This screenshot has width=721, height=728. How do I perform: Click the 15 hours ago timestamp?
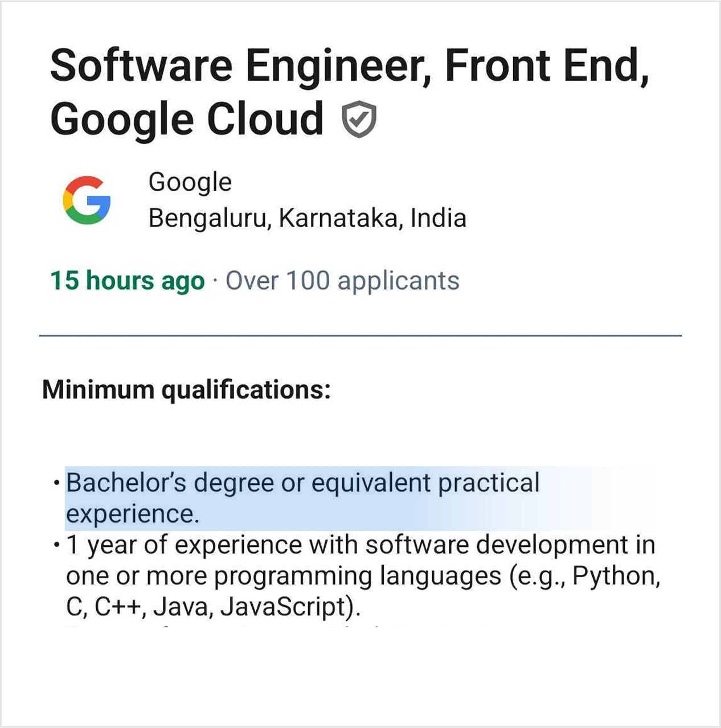127,281
